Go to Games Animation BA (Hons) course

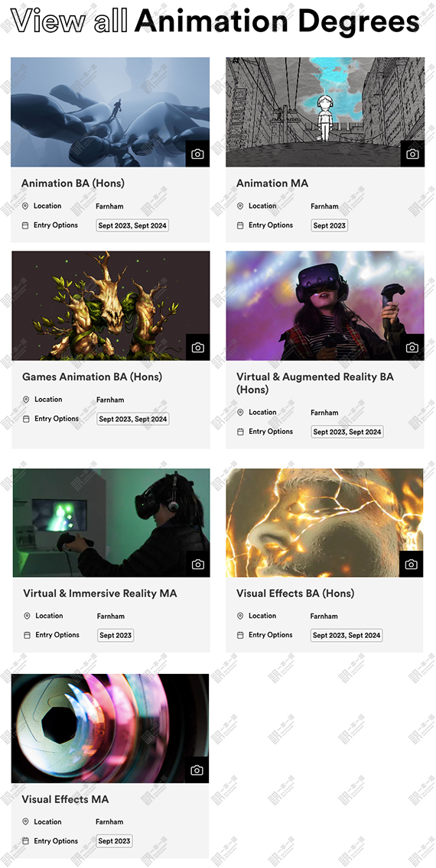92,377
